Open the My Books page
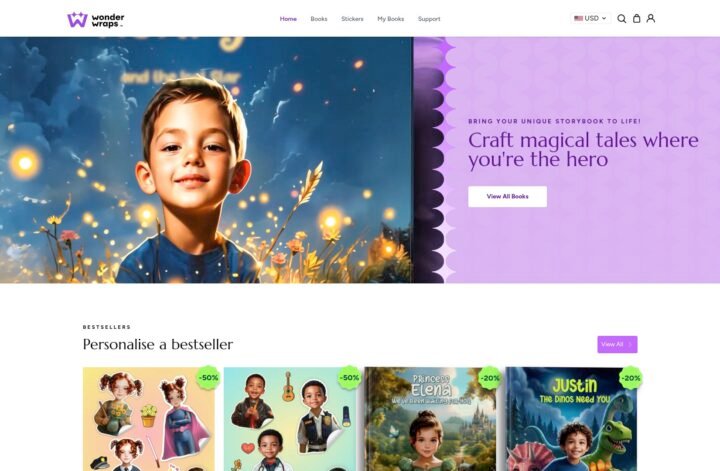Screen dimensions: 720x471 [x=391, y=19]
